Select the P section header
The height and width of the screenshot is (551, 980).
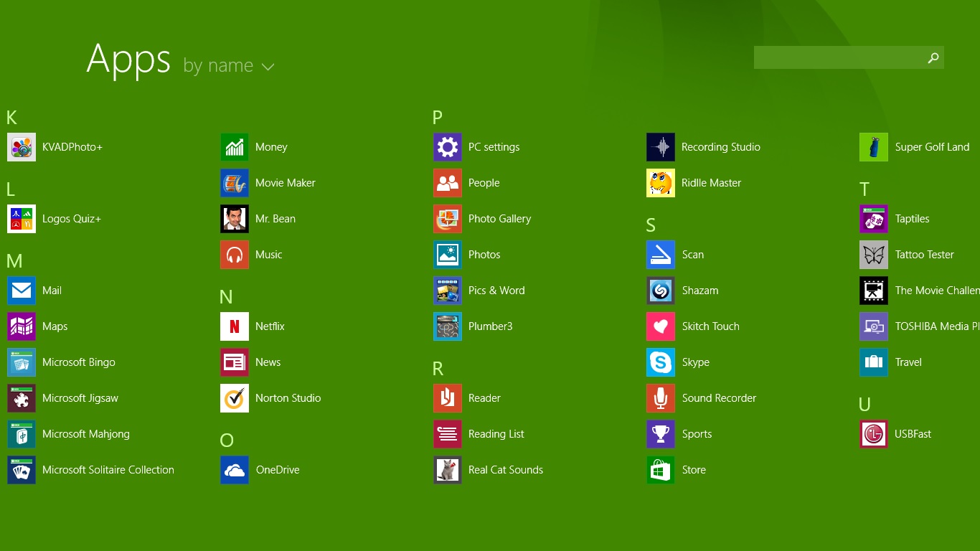438,118
